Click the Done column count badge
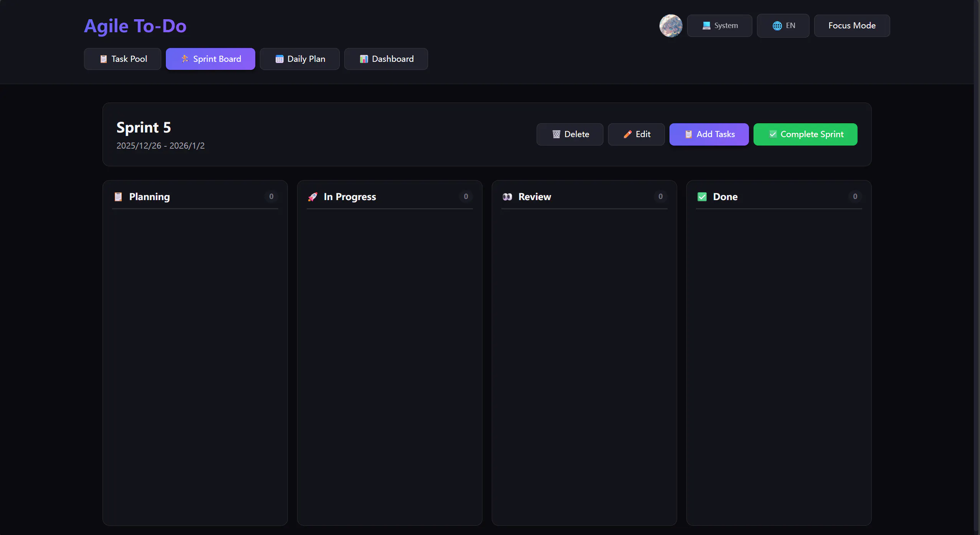 (x=855, y=196)
